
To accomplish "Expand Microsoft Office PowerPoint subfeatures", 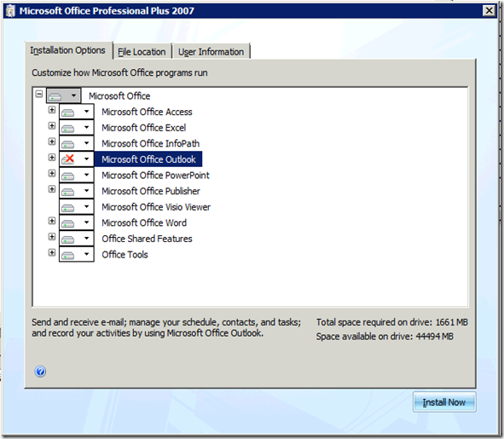I will [x=52, y=173].
